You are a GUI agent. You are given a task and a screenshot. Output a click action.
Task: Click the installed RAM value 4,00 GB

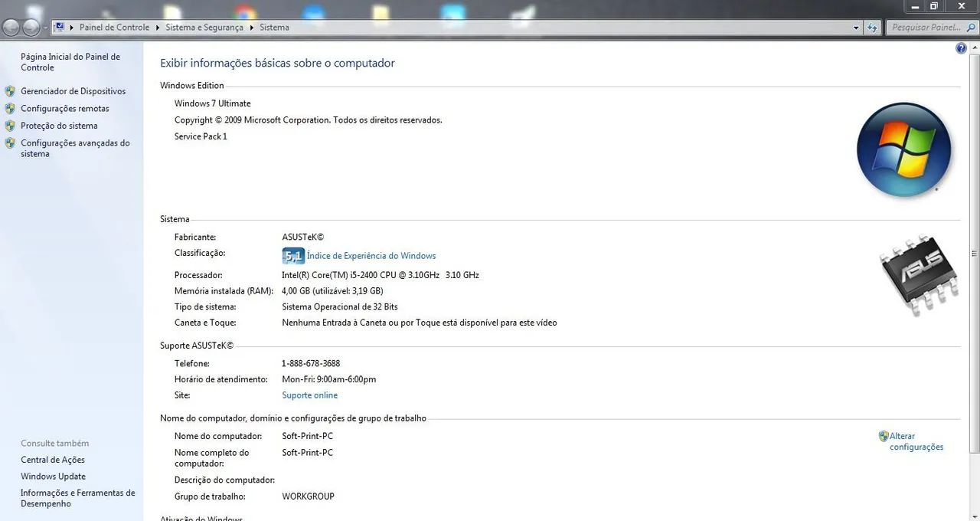tap(332, 291)
